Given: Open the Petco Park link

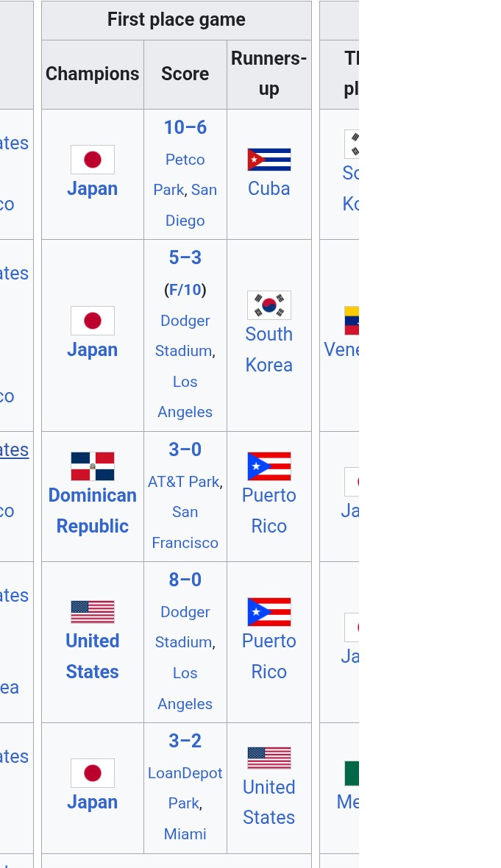Looking at the screenshot, I should click(x=185, y=160).
